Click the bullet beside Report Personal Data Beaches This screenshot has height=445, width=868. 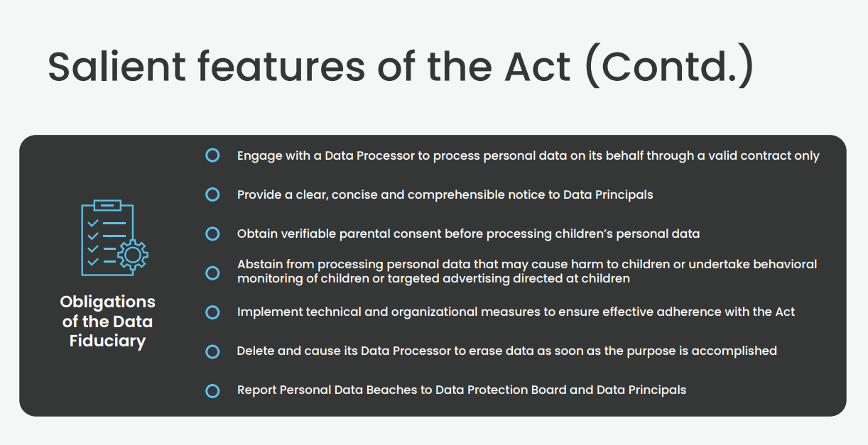[212, 390]
